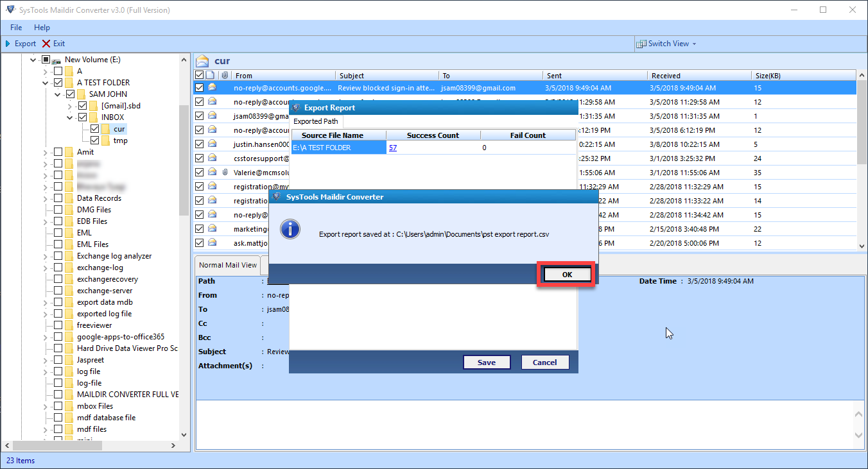The width and height of the screenshot is (868, 469).
Task: Click the folder icon of mbox Files
Action: [x=69, y=406]
